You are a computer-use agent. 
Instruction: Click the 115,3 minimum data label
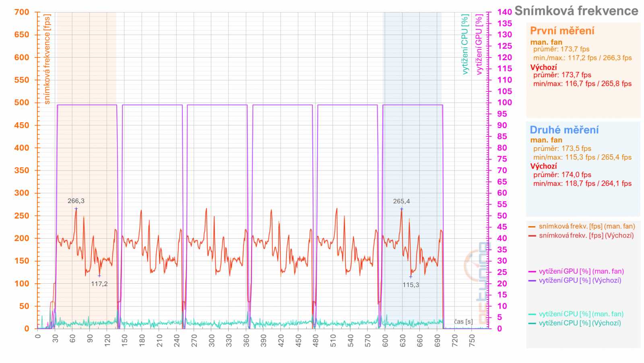[411, 285]
